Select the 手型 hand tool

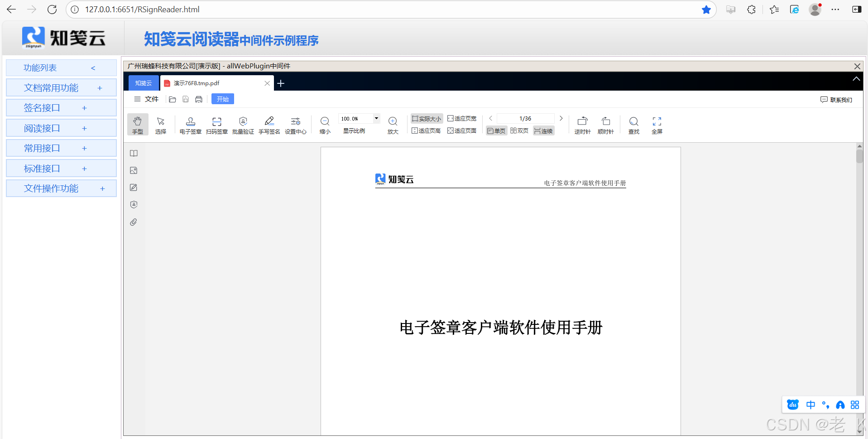point(137,125)
